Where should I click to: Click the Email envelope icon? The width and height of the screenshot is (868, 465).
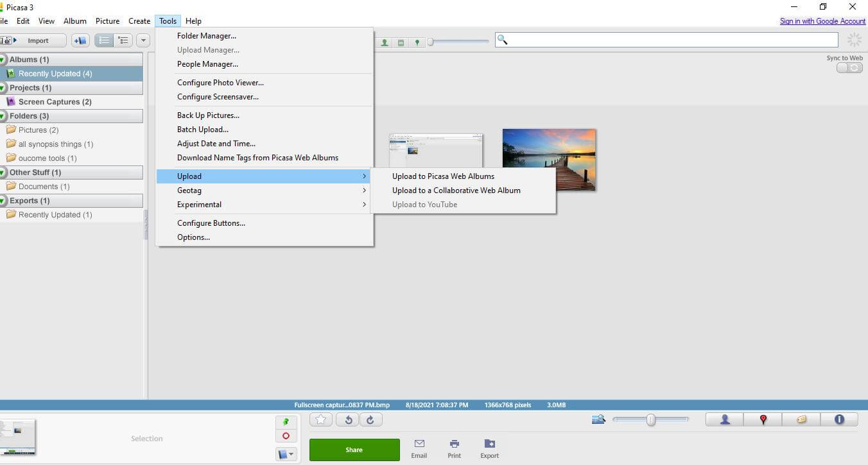(419, 444)
